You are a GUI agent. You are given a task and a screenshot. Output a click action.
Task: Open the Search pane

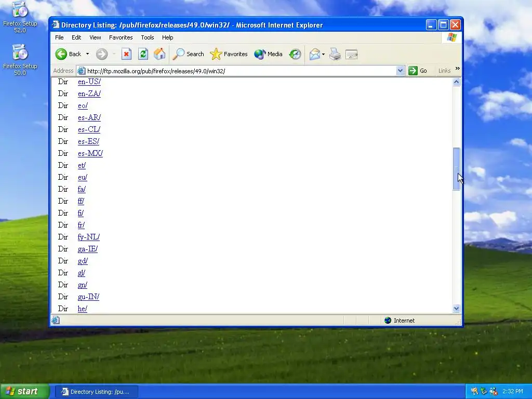coord(188,54)
